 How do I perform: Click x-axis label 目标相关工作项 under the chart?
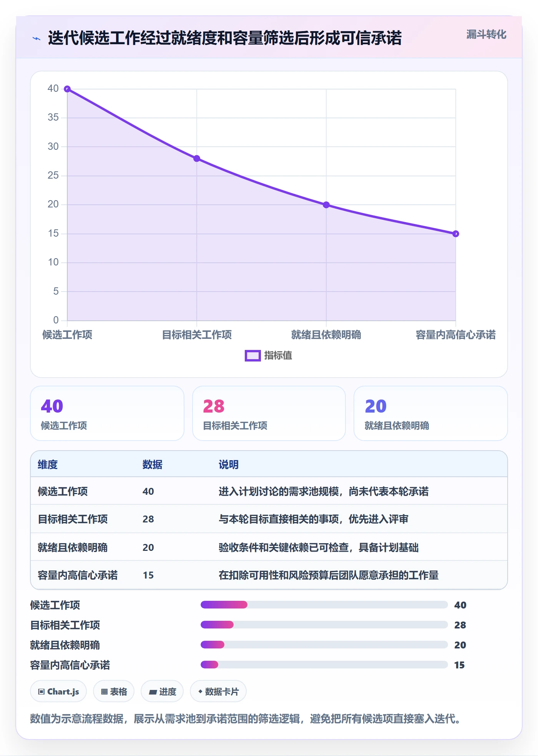197,335
